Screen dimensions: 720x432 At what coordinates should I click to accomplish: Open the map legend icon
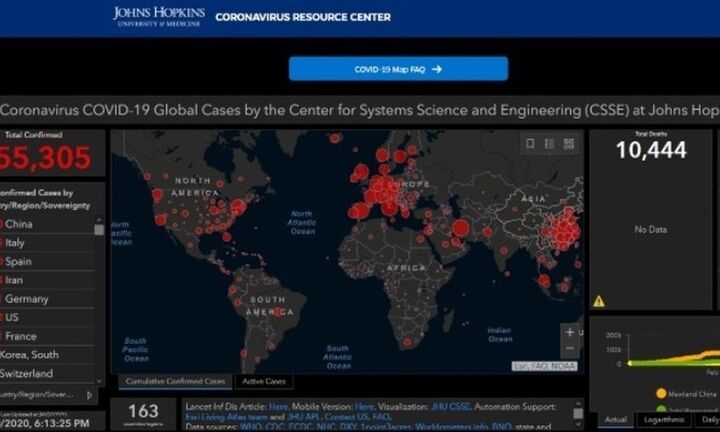[549, 144]
